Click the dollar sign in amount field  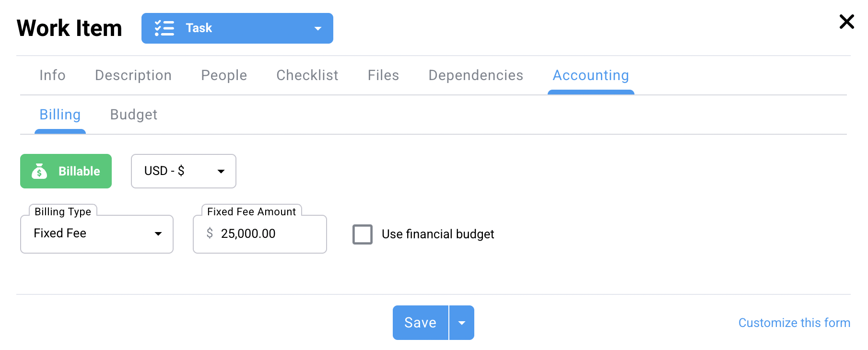click(x=210, y=233)
